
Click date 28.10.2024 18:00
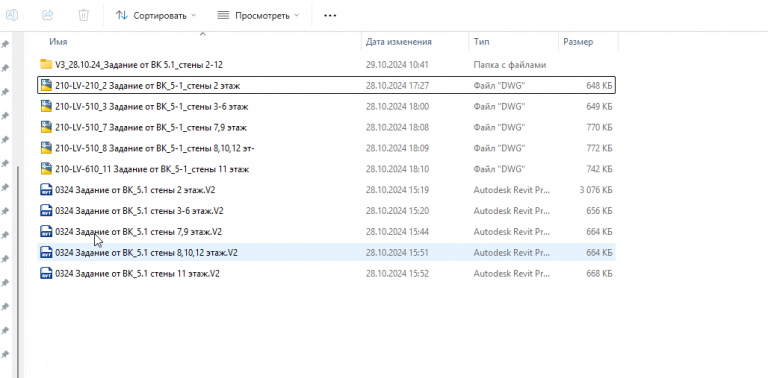pos(397,107)
